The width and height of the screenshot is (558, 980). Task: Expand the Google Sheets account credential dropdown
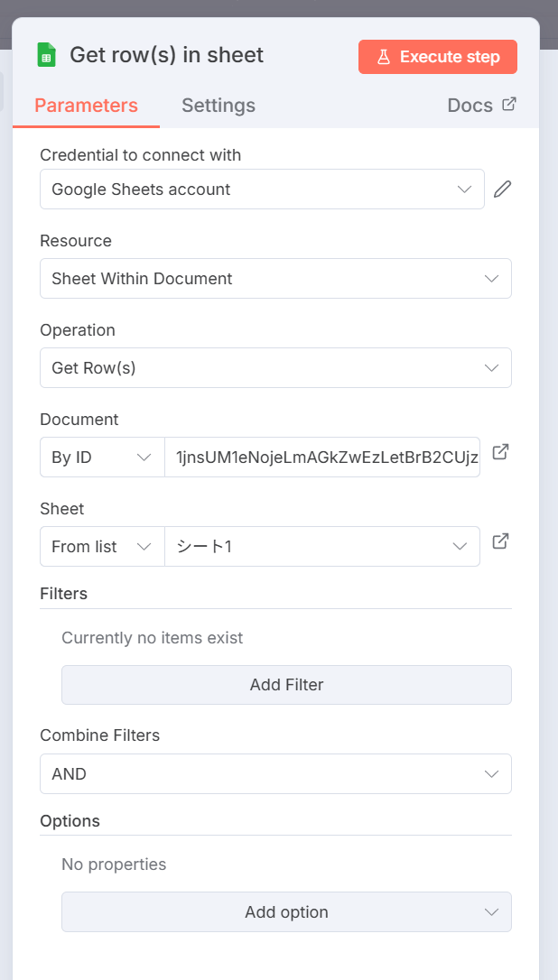click(262, 190)
